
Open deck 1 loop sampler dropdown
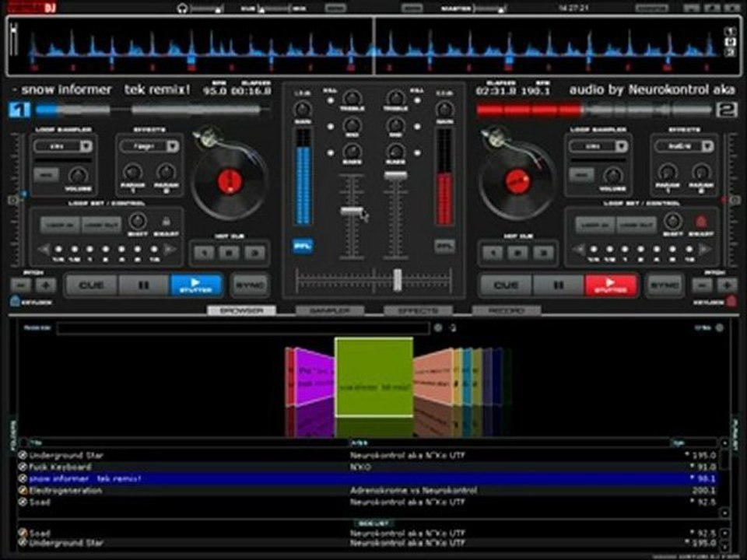pyautogui.click(x=86, y=146)
